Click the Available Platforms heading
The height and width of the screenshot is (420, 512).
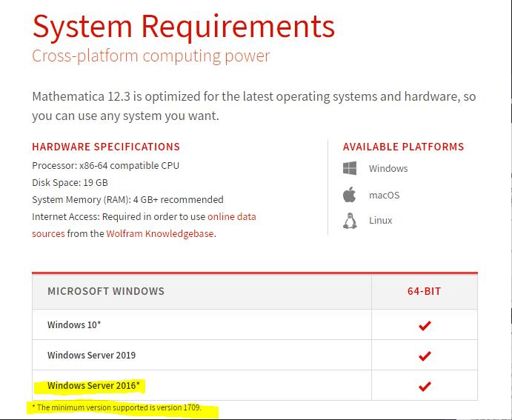(x=403, y=147)
